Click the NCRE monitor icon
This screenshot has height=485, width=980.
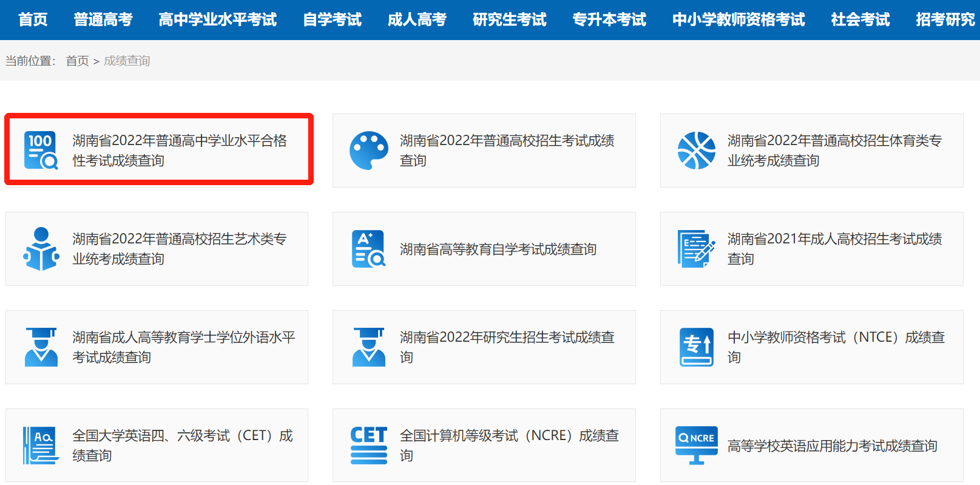click(696, 445)
